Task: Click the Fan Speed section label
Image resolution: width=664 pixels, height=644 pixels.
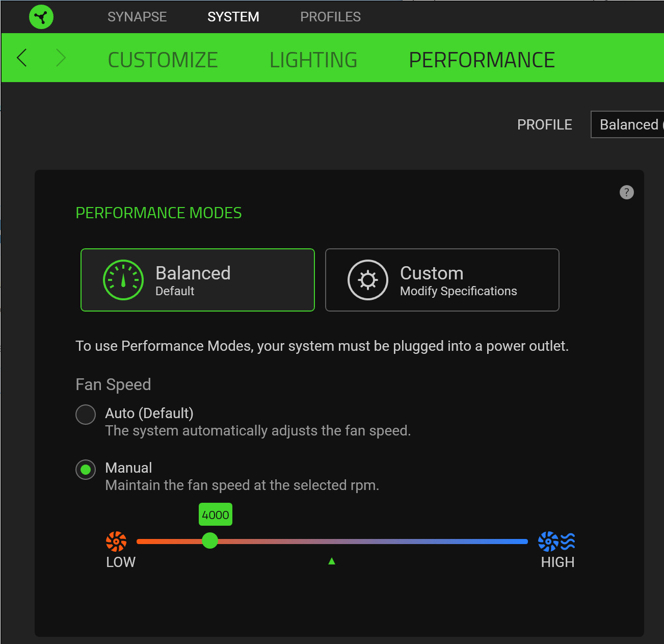Action: point(113,384)
